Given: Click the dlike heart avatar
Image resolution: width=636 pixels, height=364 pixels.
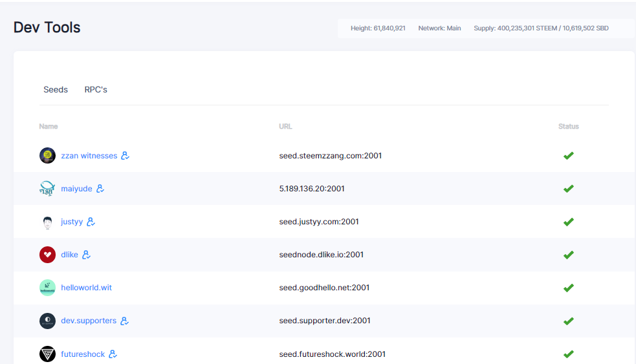Looking at the screenshot, I should [47, 255].
